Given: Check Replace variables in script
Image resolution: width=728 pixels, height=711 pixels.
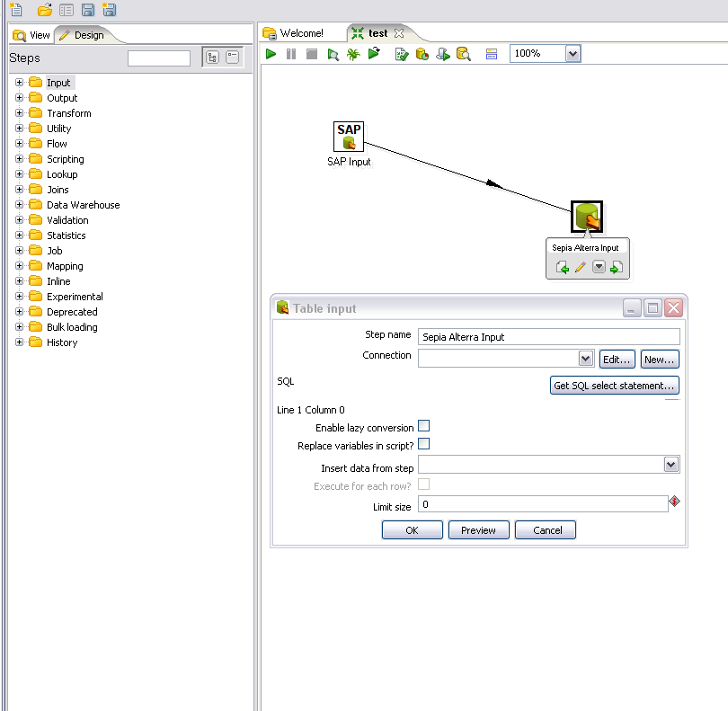Looking at the screenshot, I should [424, 444].
